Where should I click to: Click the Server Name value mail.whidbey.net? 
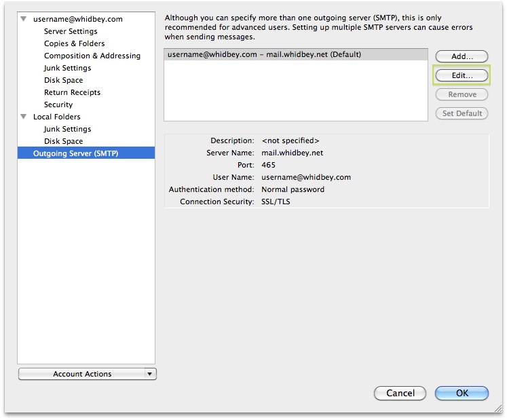[x=293, y=153]
